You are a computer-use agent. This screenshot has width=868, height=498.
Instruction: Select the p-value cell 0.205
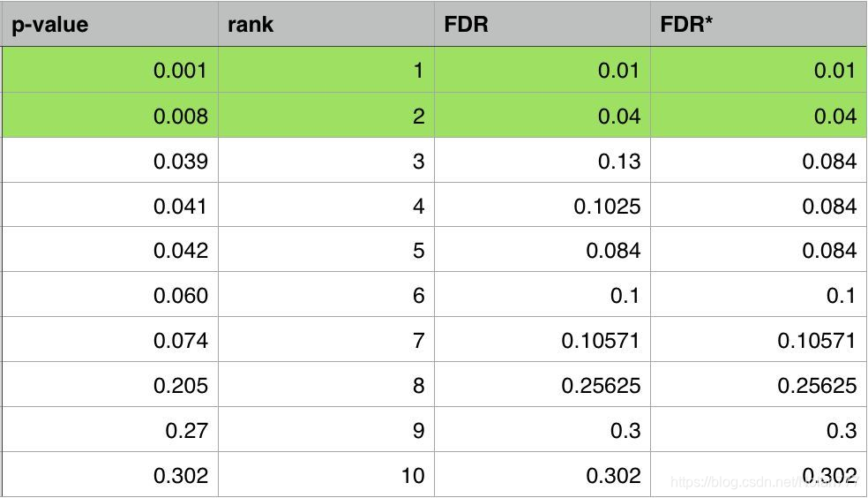point(110,385)
